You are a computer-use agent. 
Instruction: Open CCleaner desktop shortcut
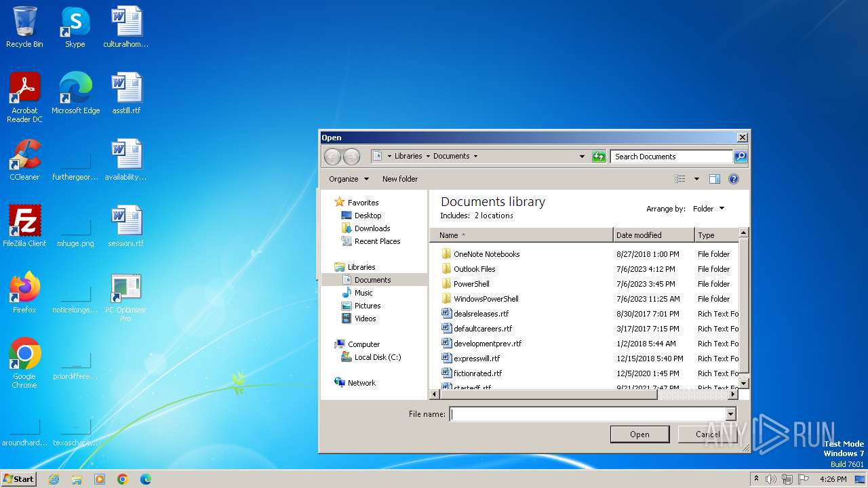24,160
